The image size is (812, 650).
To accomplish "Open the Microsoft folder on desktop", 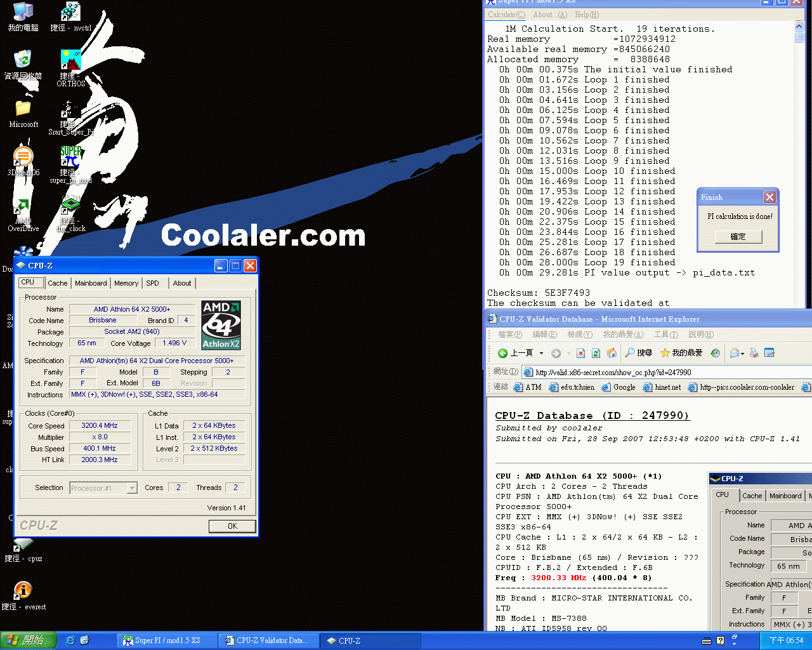I will (x=23, y=114).
